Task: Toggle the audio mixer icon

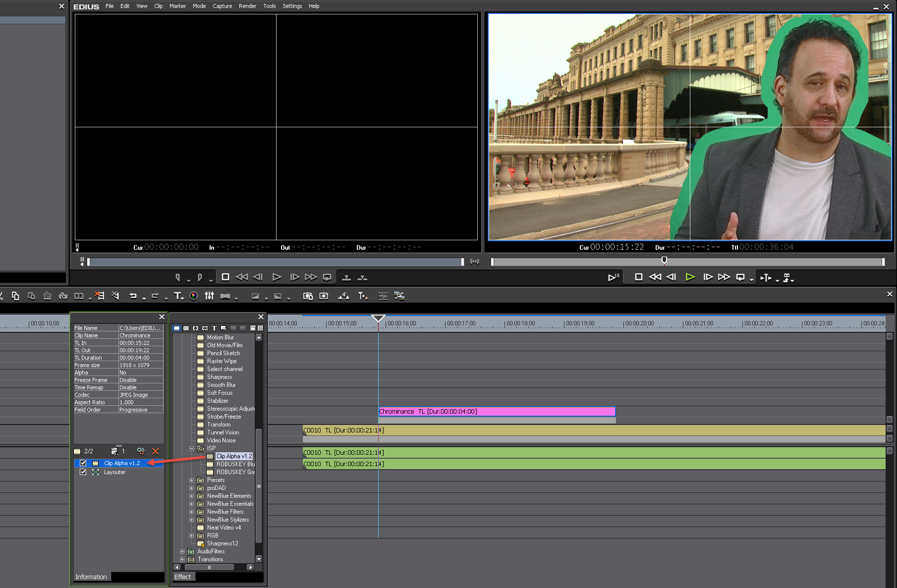Action: pyautogui.click(x=210, y=296)
